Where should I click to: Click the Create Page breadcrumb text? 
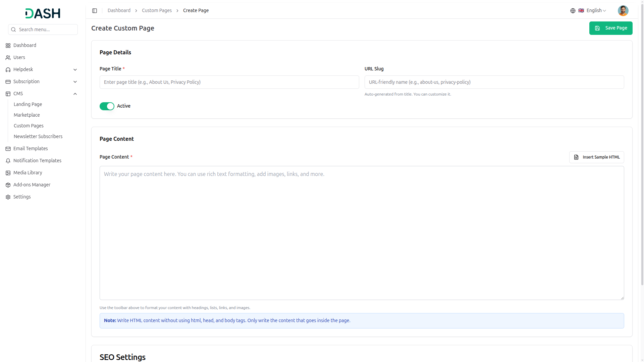tap(196, 10)
